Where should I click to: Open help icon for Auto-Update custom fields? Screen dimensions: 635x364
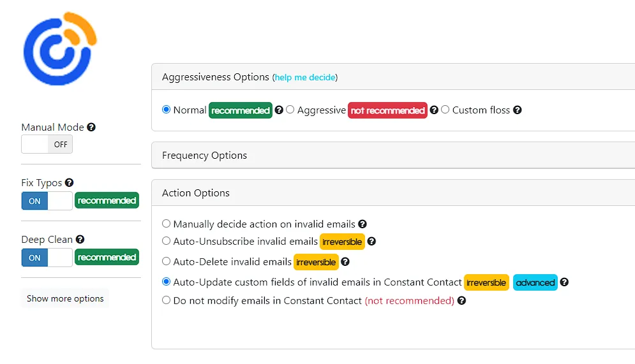564,282
